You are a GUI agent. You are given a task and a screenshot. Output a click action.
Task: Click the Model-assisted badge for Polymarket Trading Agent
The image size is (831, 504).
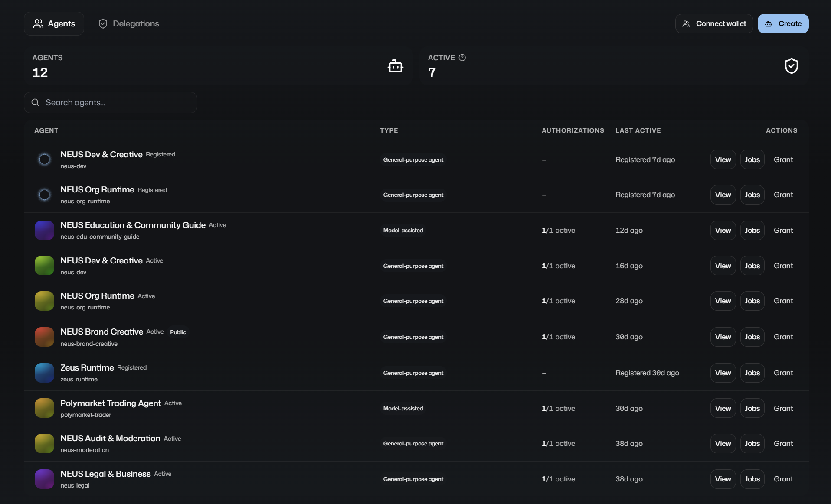click(403, 408)
